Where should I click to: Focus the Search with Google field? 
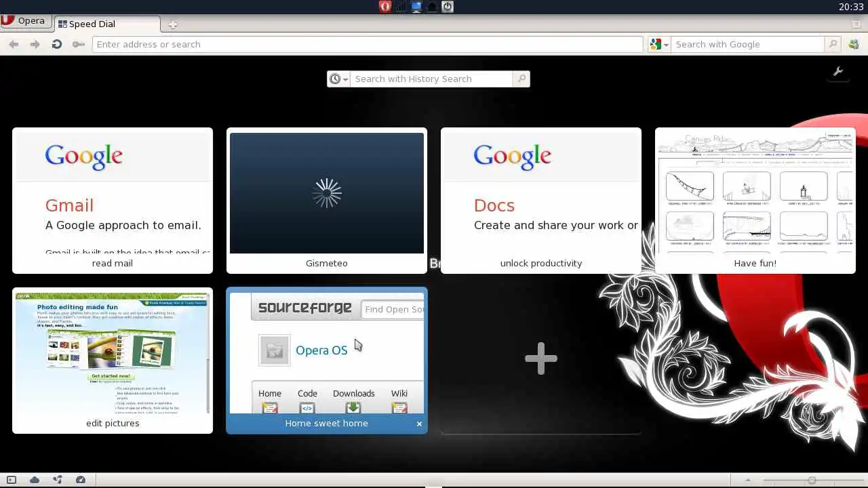[x=747, y=44]
